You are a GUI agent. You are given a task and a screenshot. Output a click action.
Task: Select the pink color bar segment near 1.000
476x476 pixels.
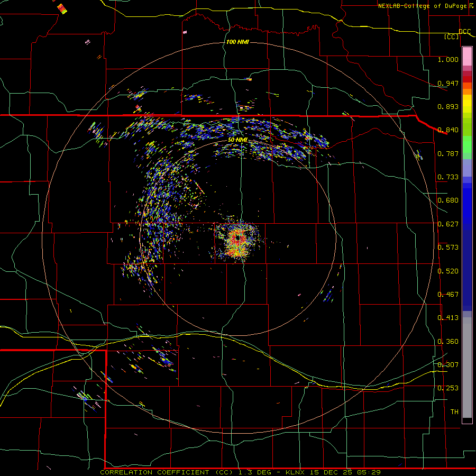(x=467, y=57)
